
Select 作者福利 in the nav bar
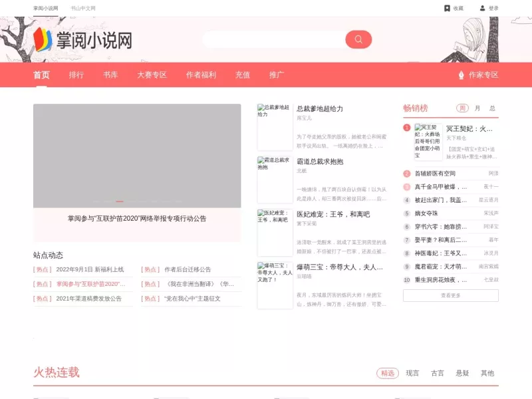click(201, 75)
